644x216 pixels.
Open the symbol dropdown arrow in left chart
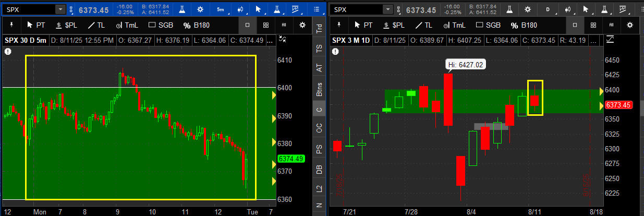[60, 9]
